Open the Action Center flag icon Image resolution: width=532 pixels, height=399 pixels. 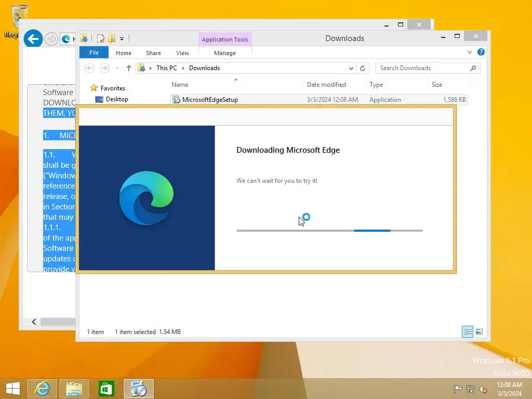click(x=458, y=389)
